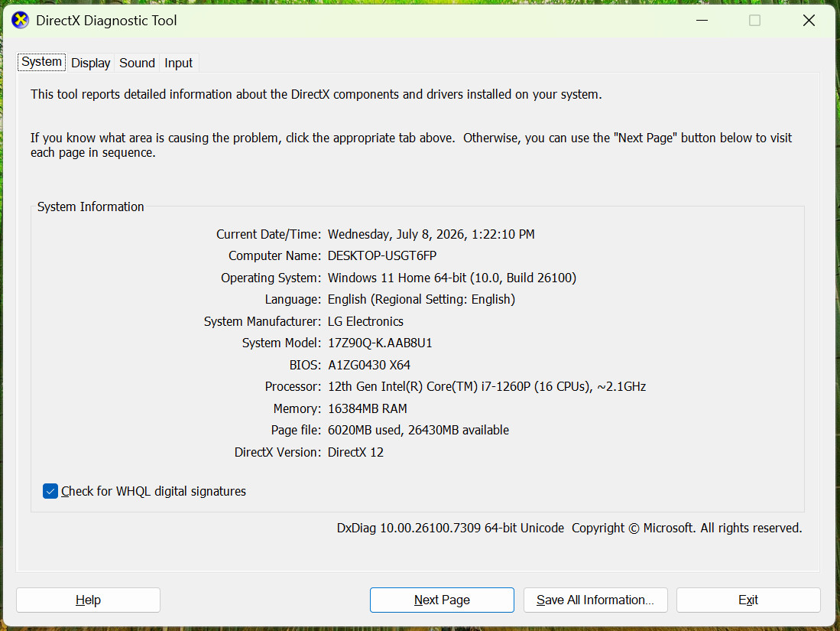Go to the Next Page
Screen dimensions: 840x631
coord(442,600)
